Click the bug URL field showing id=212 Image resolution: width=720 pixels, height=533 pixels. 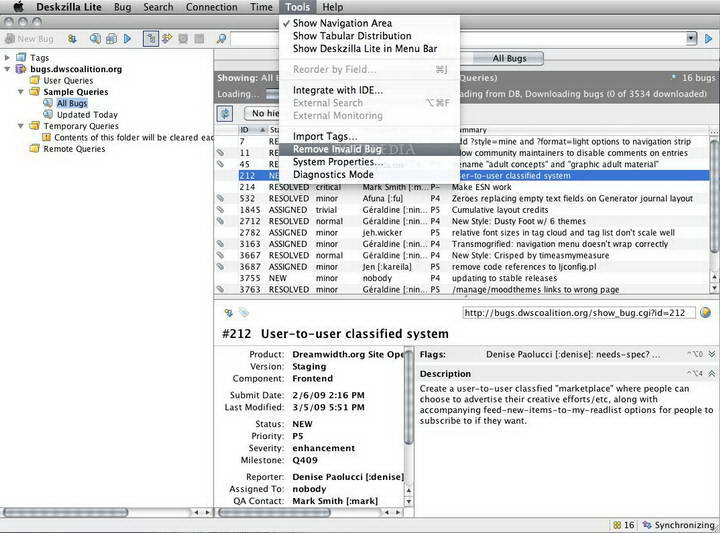(579, 313)
